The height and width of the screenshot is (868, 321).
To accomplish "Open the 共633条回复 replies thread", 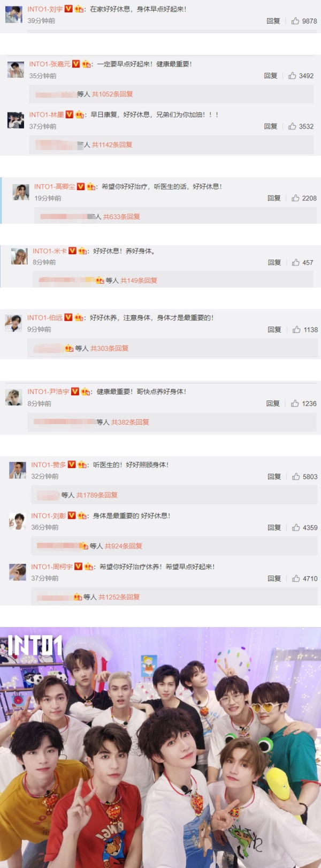I will pyautogui.click(x=121, y=217).
